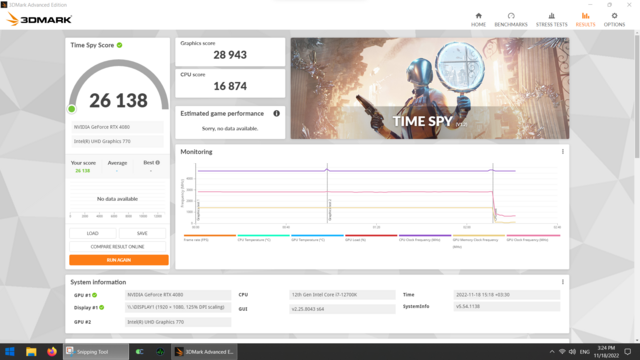640x360 pixels.
Task: Click 3DMark Advanced taskbar button
Action: coord(204,351)
